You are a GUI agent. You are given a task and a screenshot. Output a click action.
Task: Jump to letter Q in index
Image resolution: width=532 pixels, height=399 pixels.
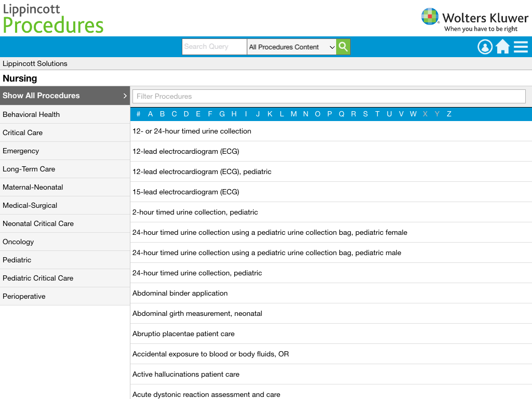click(x=341, y=114)
